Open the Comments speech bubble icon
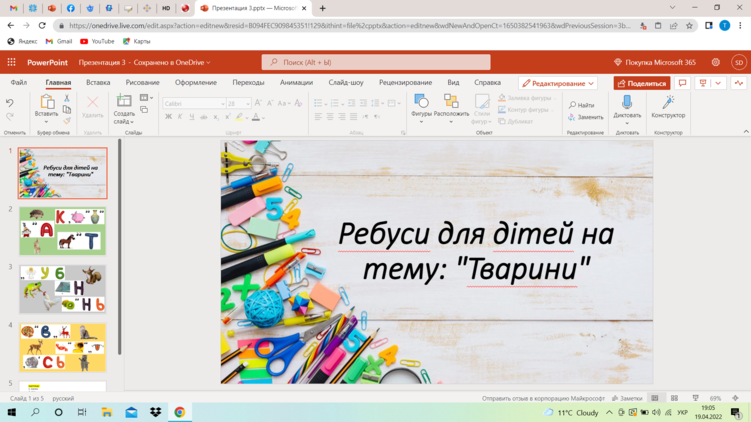Screen dimensions: 751x422 click(x=683, y=83)
